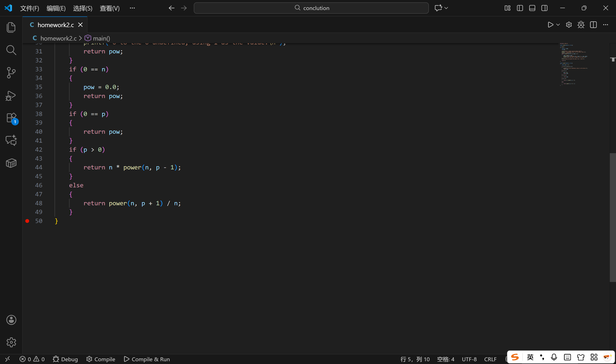This screenshot has width=616, height=364.
Task: Click Compile & Run in status bar
Action: click(x=147, y=359)
